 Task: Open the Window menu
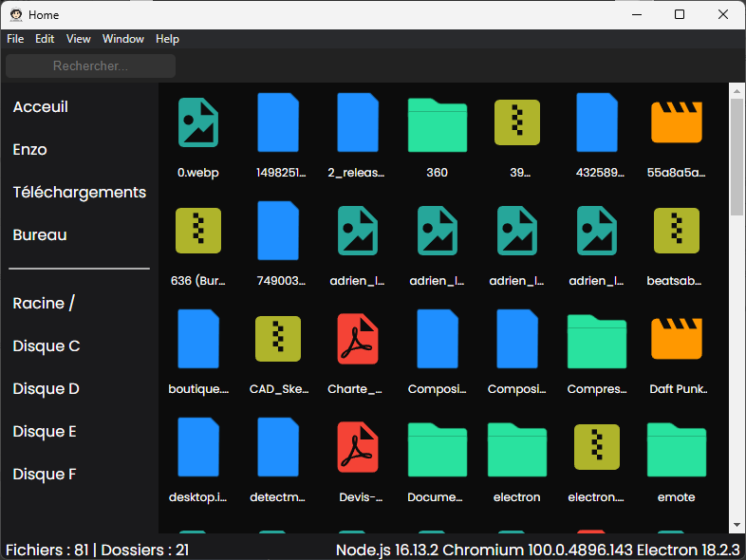point(123,39)
